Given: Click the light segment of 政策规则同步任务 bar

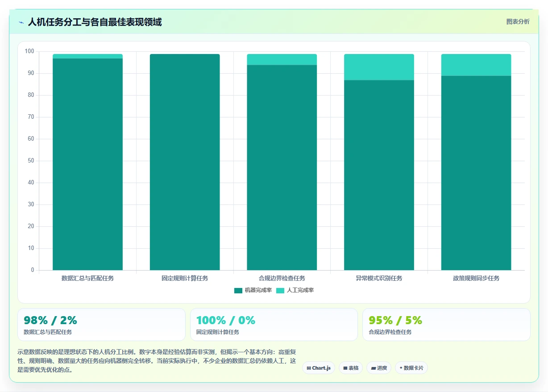Looking at the screenshot, I should click(476, 65).
